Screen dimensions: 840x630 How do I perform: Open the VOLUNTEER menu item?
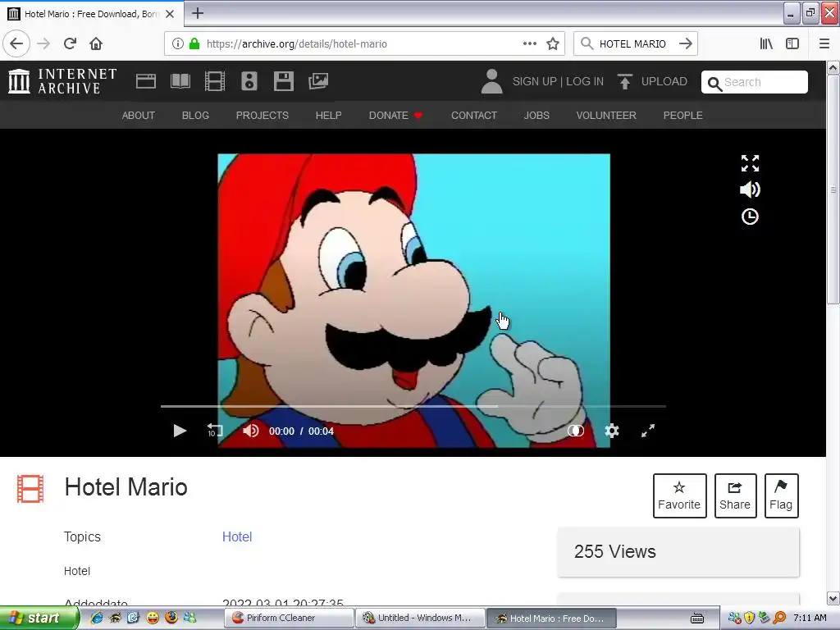[x=606, y=115]
